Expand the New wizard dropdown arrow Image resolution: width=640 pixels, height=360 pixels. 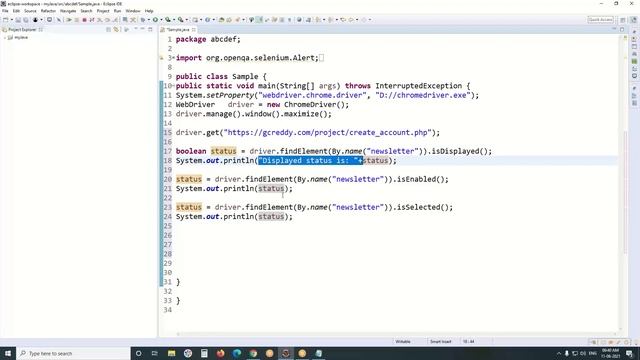[x=11, y=20]
